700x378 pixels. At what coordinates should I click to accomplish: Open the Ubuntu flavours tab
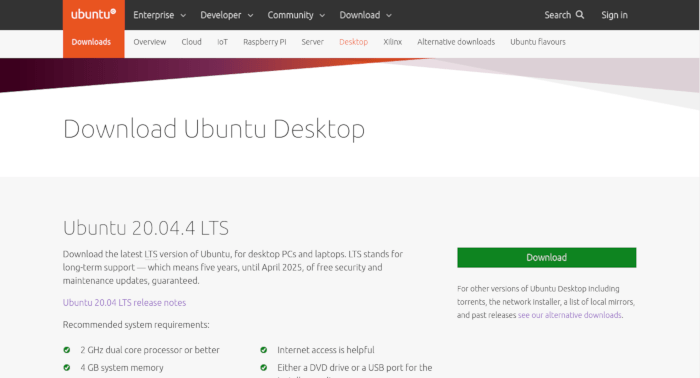538,42
